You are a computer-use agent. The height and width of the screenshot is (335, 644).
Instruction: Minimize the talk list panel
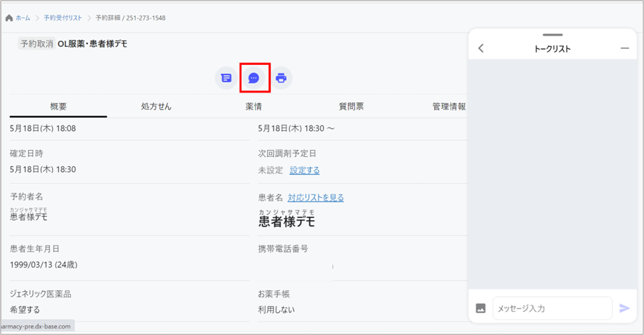pyautogui.click(x=624, y=48)
